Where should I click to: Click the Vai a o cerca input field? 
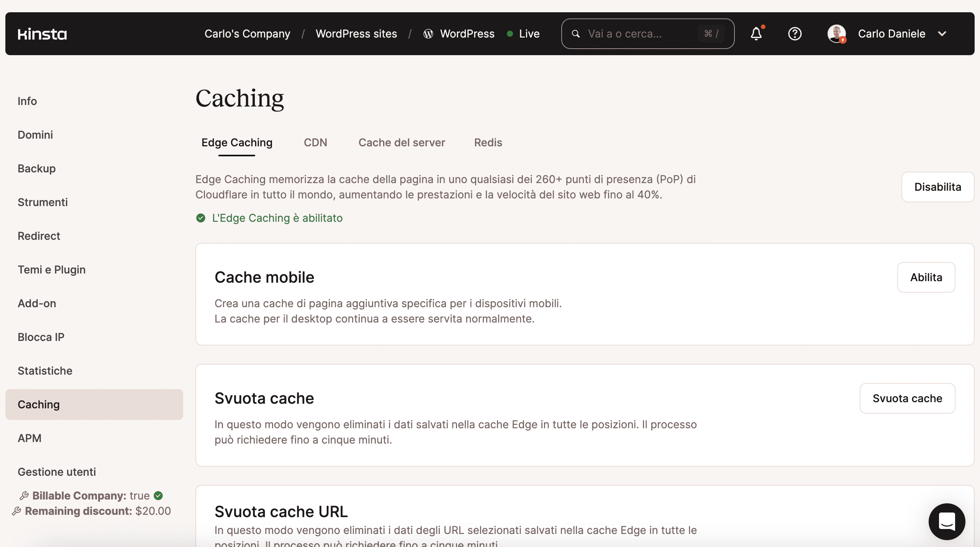(648, 33)
